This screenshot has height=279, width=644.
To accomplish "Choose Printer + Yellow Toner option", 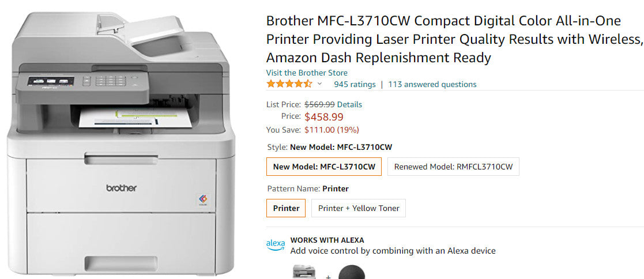I will [359, 208].
